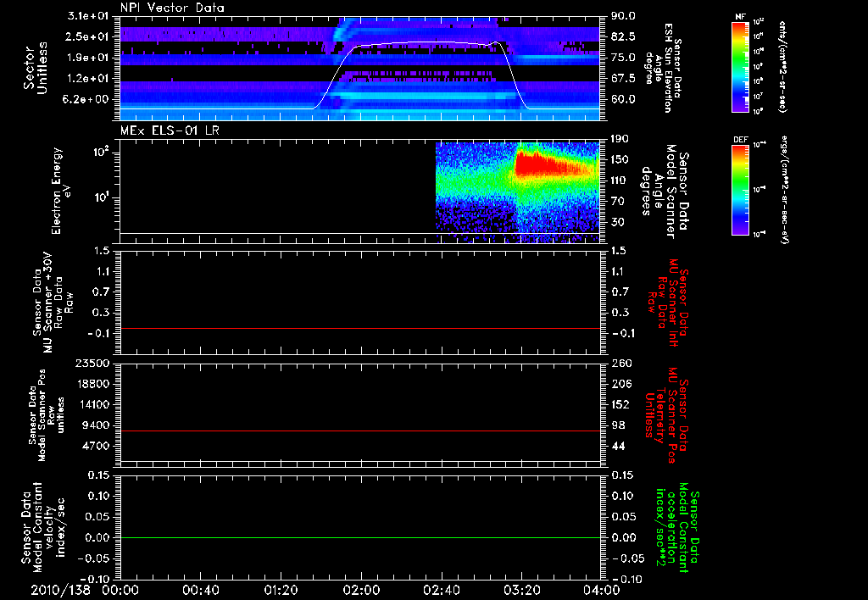Click the 190 scanner angle tick label
868x600 pixels.
(x=620, y=139)
